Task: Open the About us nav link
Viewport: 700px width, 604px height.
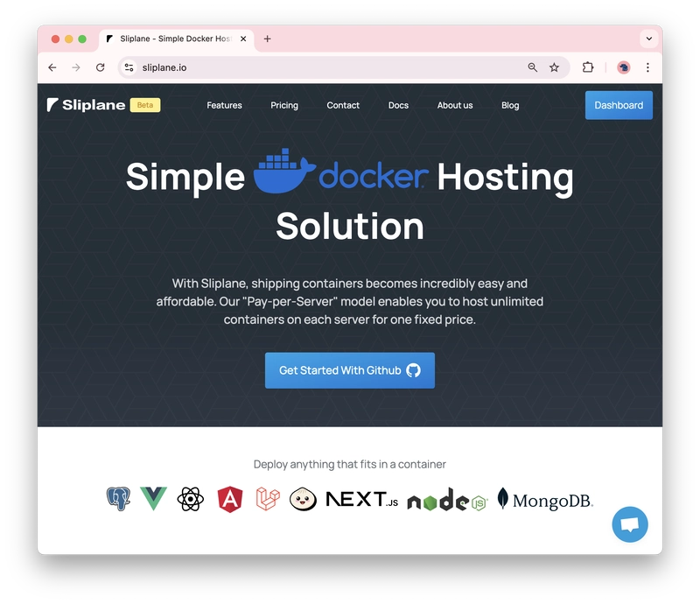Action: point(455,105)
